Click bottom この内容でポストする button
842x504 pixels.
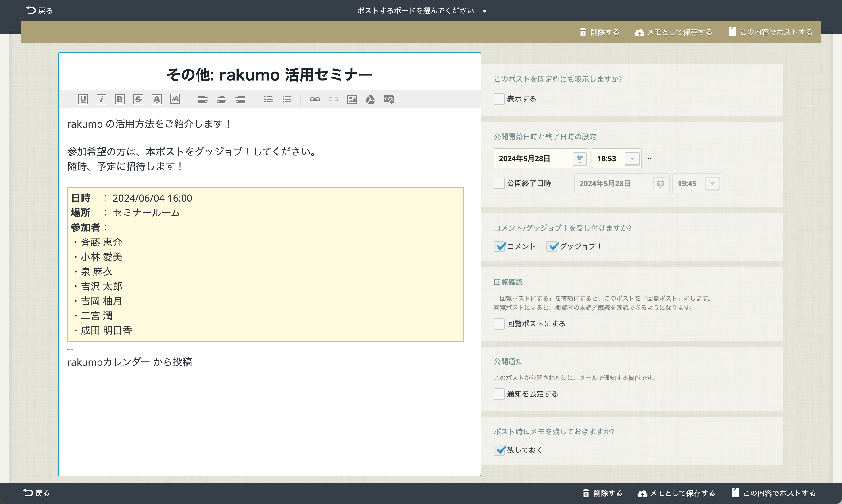pyautogui.click(x=774, y=493)
